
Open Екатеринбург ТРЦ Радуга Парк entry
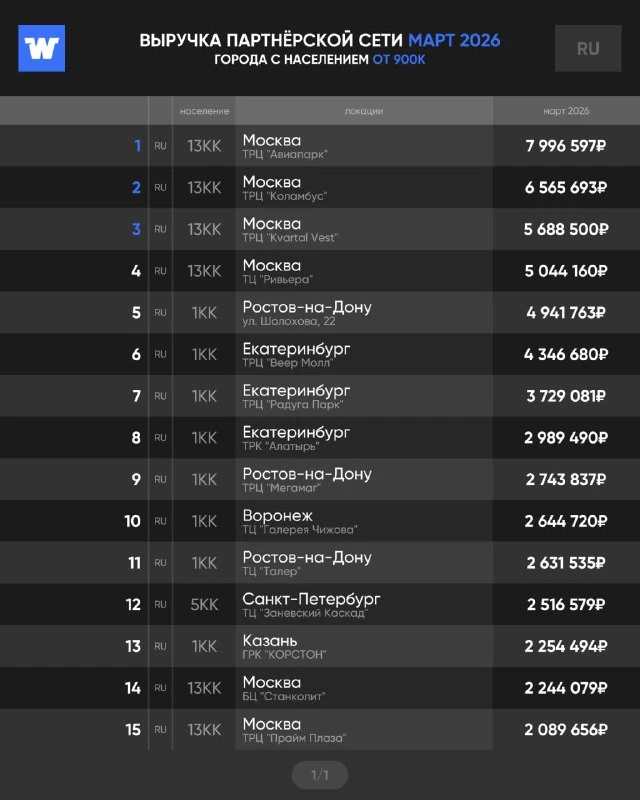pyautogui.click(x=320, y=396)
